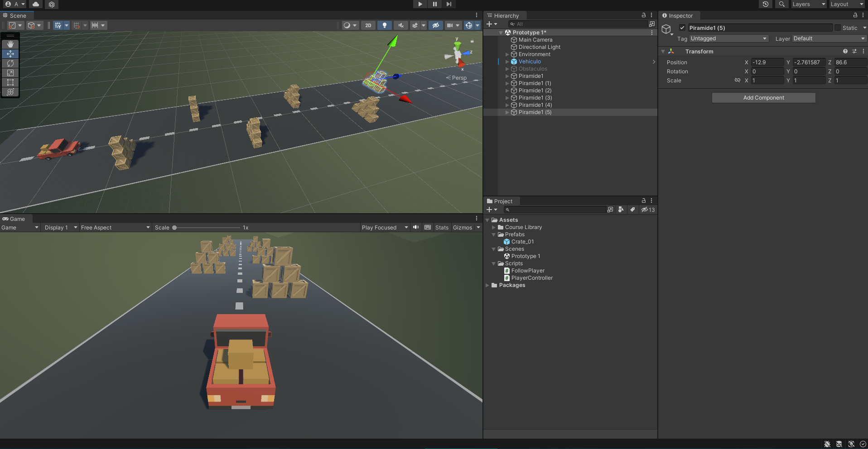Start Play mode
868x449 pixels.
420,4
